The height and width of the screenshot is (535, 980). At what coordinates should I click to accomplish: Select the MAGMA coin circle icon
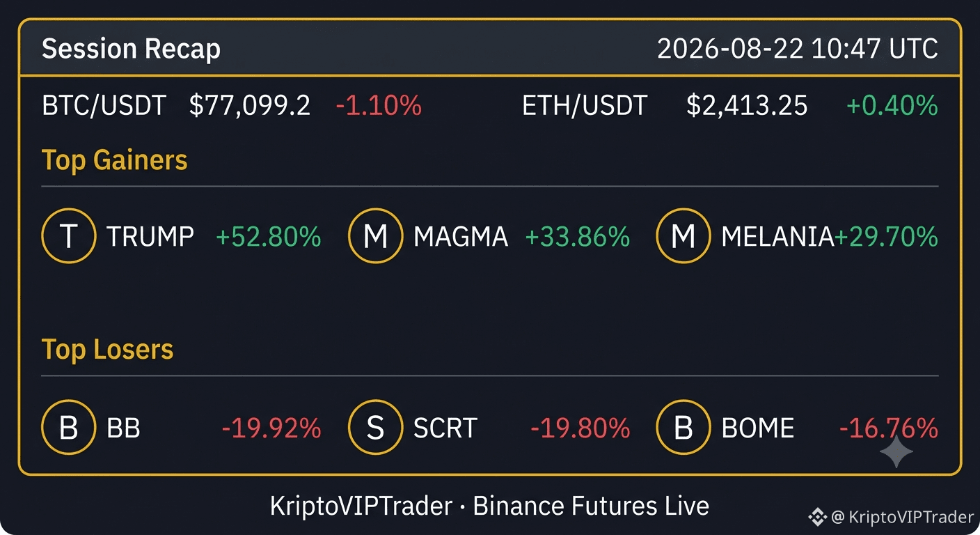pyautogui.click(x=376, y=236)
